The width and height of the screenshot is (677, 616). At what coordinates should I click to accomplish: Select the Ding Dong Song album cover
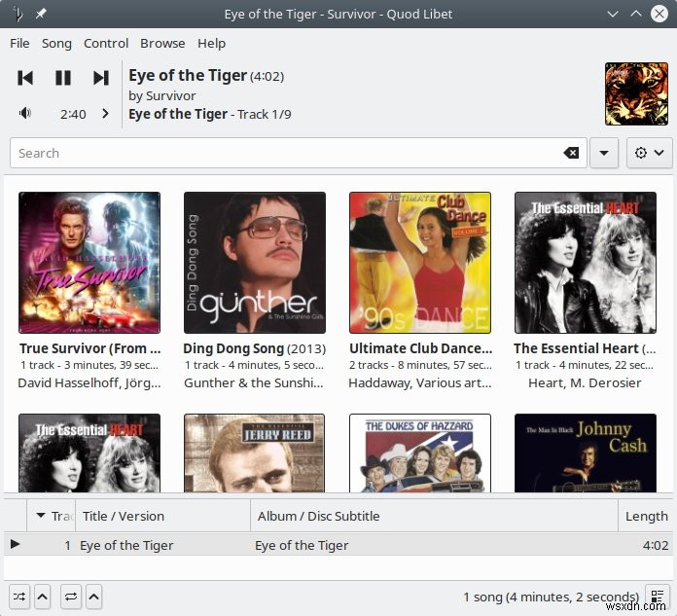click(x=255, y=263)
